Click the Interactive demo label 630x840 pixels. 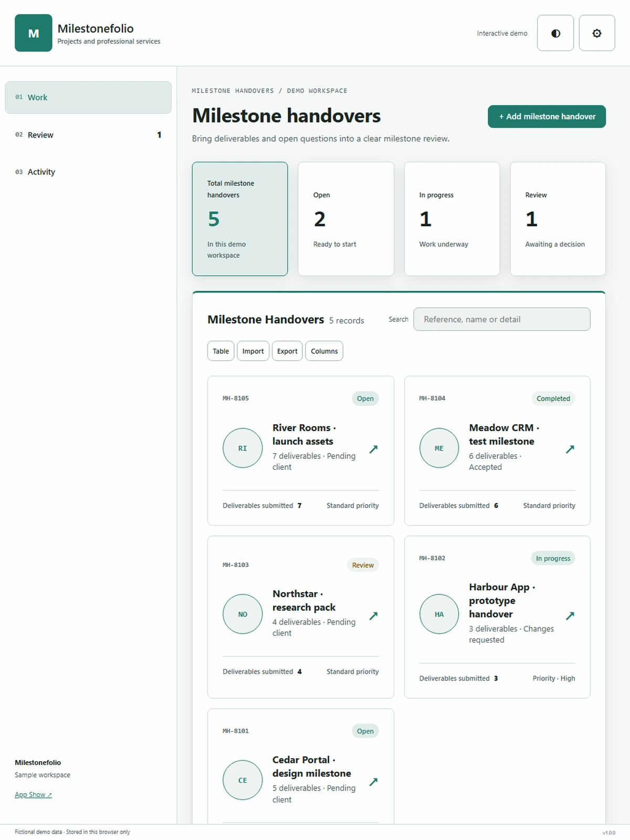coord(502,33)
